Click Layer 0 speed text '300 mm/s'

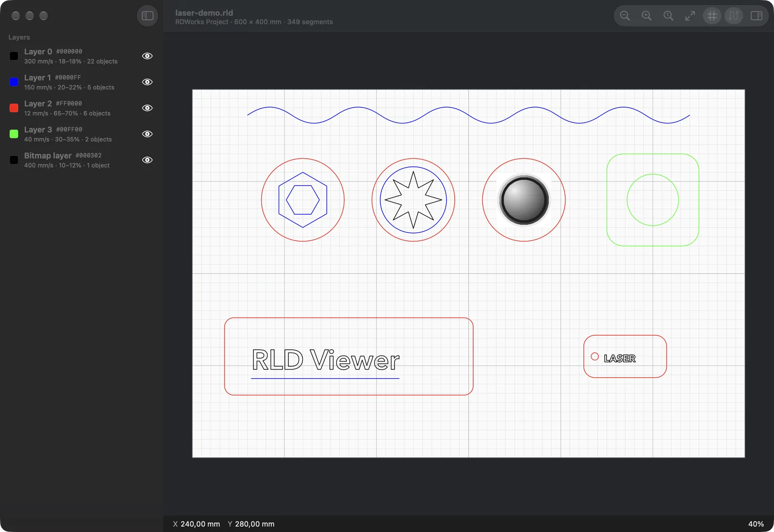click(39, 61)
